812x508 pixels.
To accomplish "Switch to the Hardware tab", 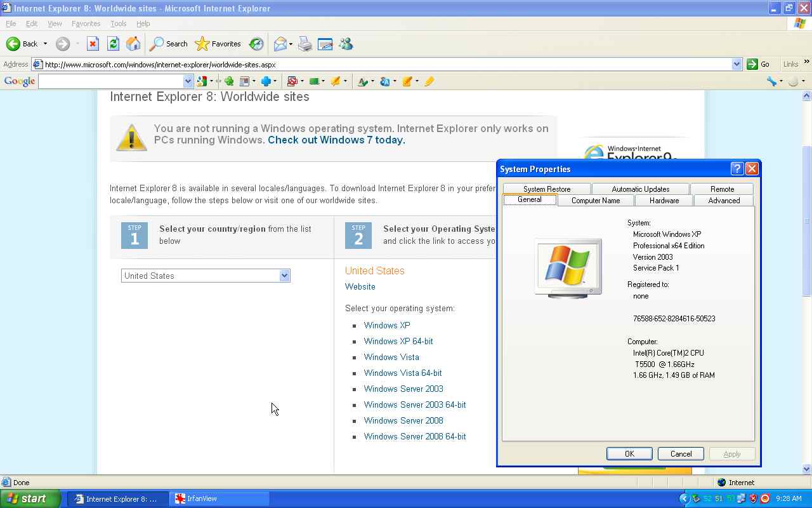I will tap(664, 201).
